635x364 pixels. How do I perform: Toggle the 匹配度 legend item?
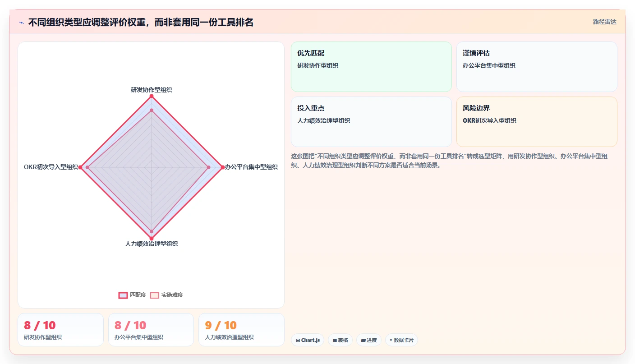132,295
